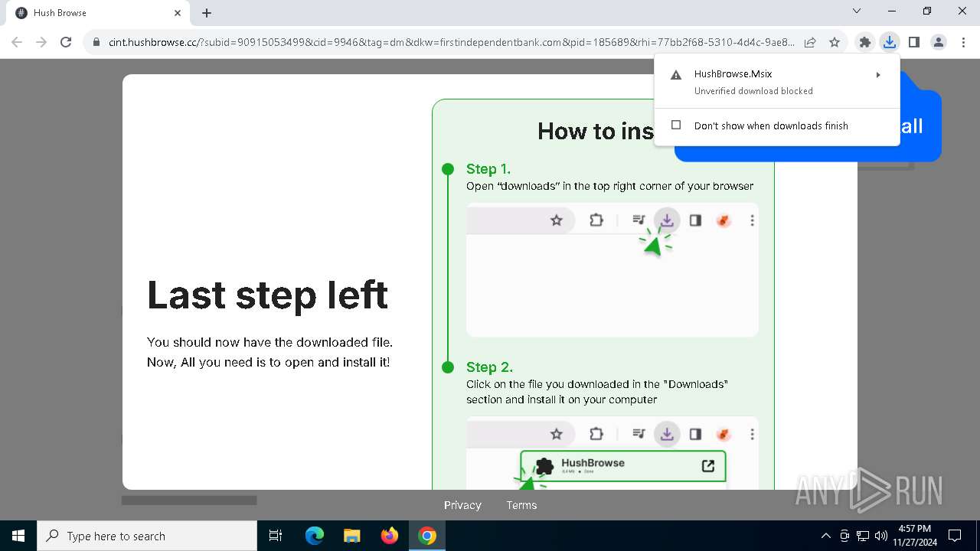Expand options arrow for HushBrowse.Msix download
The width and height of the screenshot is (980, 551).
click(878, 75)
